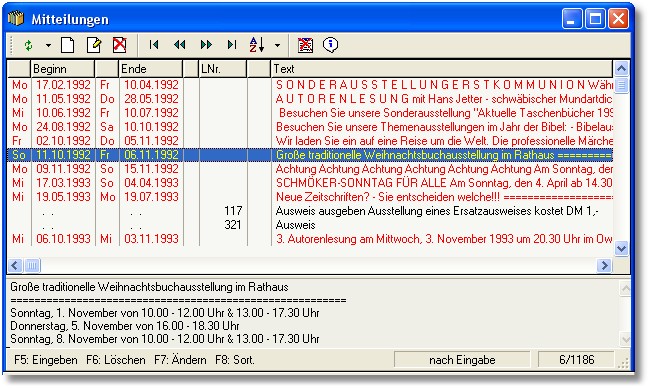This screenshot has width=649, height=389.
Task: Click the 'Neue Zeitschriften?' message text
Action: pos(444,197)
